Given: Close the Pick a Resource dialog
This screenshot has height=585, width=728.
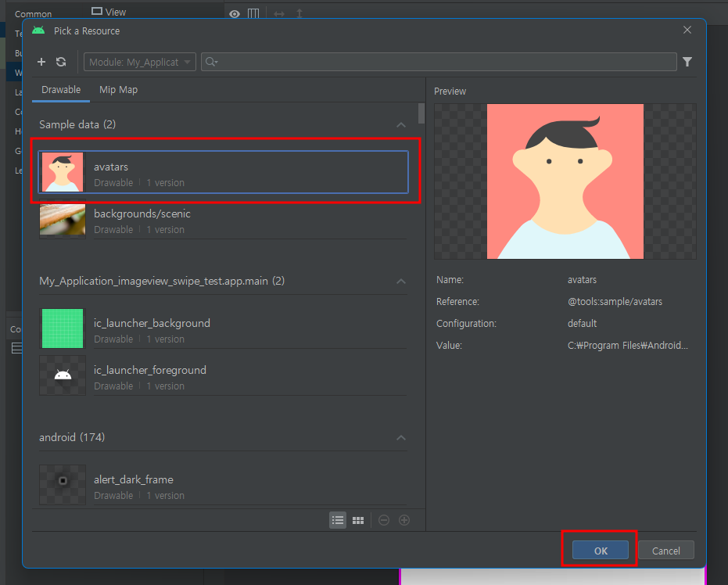Looking at the screenshot, I should [687, 31].
